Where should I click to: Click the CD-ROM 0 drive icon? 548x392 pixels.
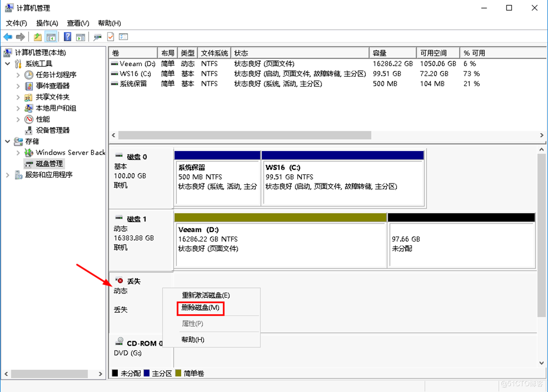[x=119, y=341]
